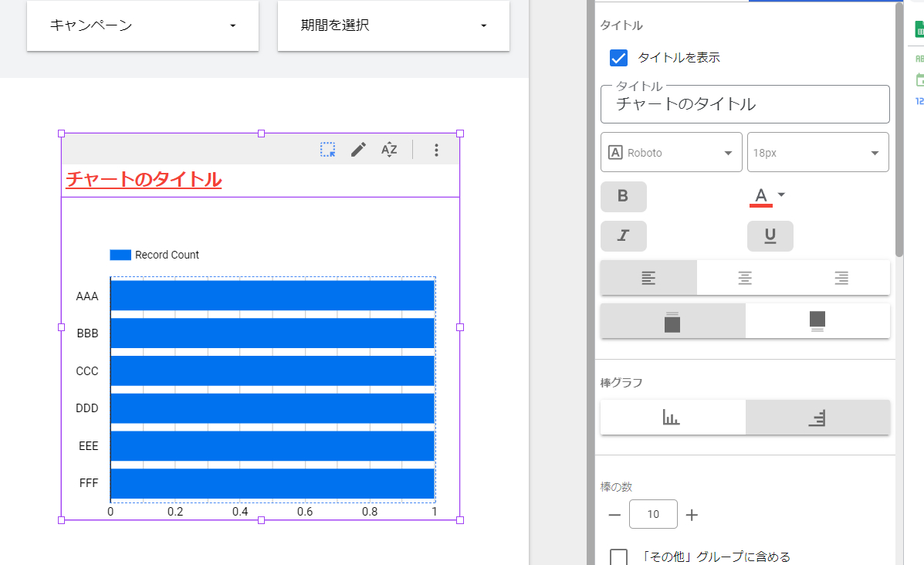Click the タイトル section heading
Screen dimensions: 924x565
(621, 25)
